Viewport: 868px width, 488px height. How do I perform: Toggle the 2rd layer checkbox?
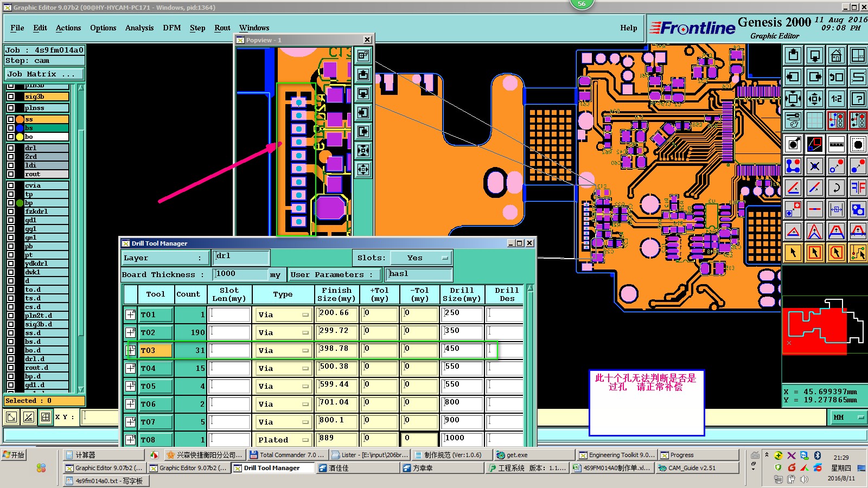pos(11,156)
